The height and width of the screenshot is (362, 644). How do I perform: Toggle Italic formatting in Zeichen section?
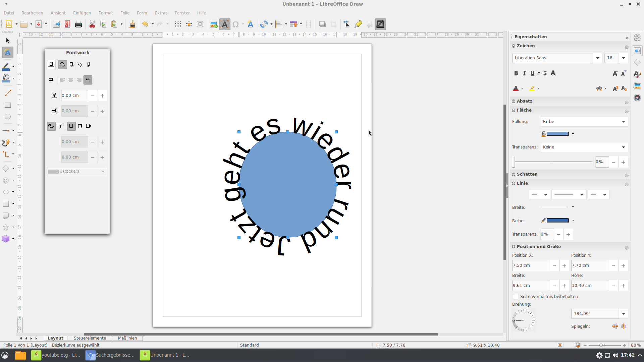tap(524, 73)
